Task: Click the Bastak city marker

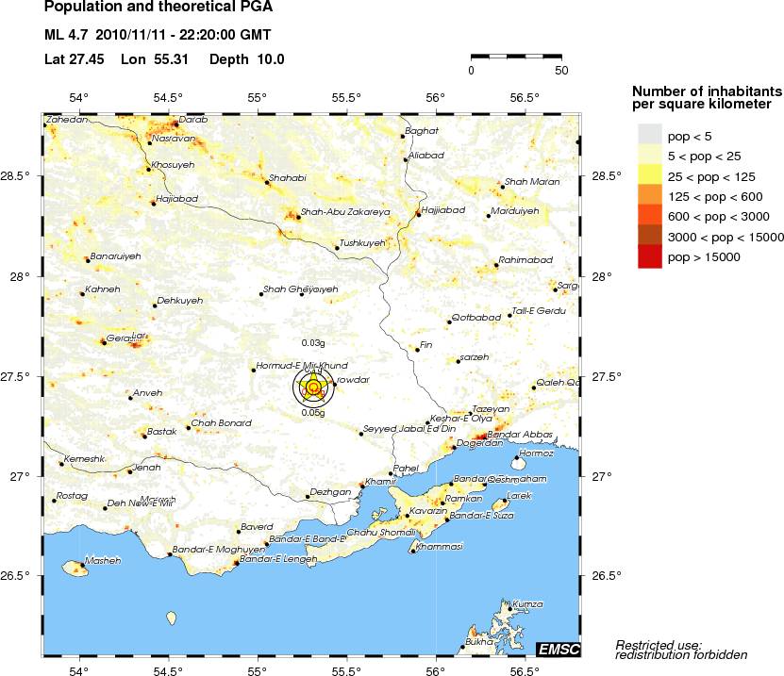Action: pos(144,436)
